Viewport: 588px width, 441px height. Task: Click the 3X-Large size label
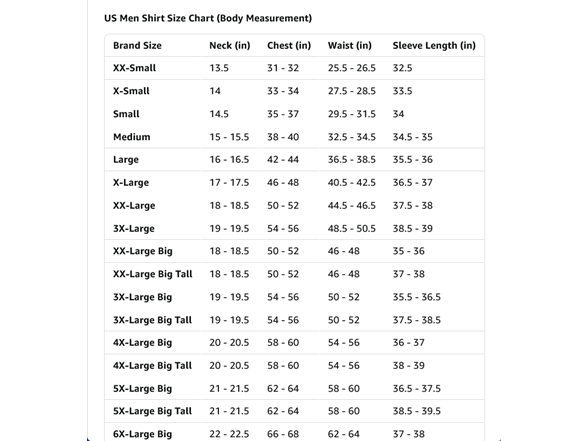click(x=134, y=228)
